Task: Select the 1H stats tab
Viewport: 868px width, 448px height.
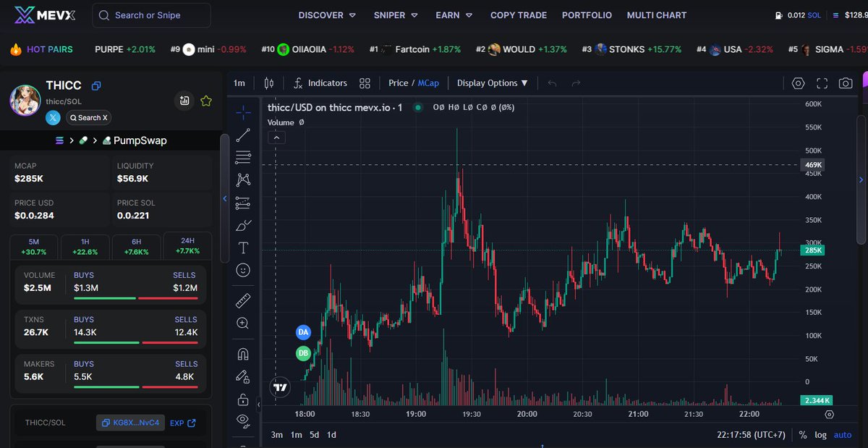Action: (x=85, y=246)
